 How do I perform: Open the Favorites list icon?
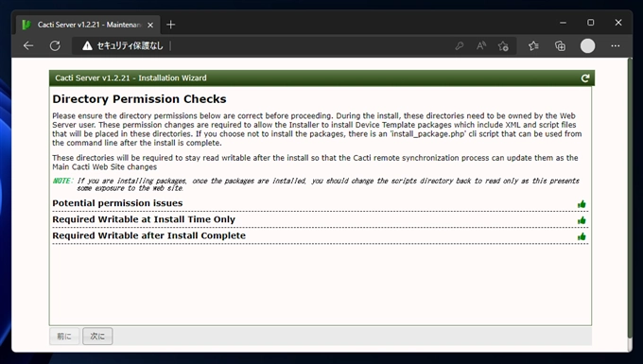[533, 46]
